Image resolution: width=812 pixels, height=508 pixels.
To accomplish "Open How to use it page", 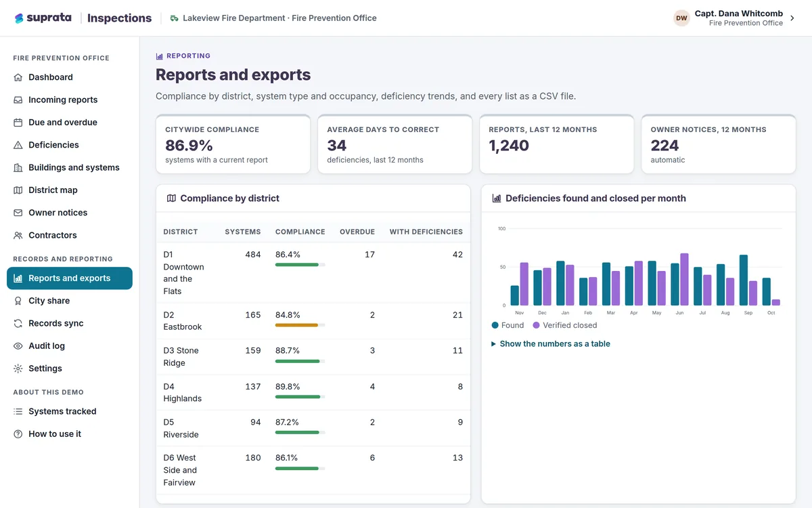I will click(x=70, y=434).
